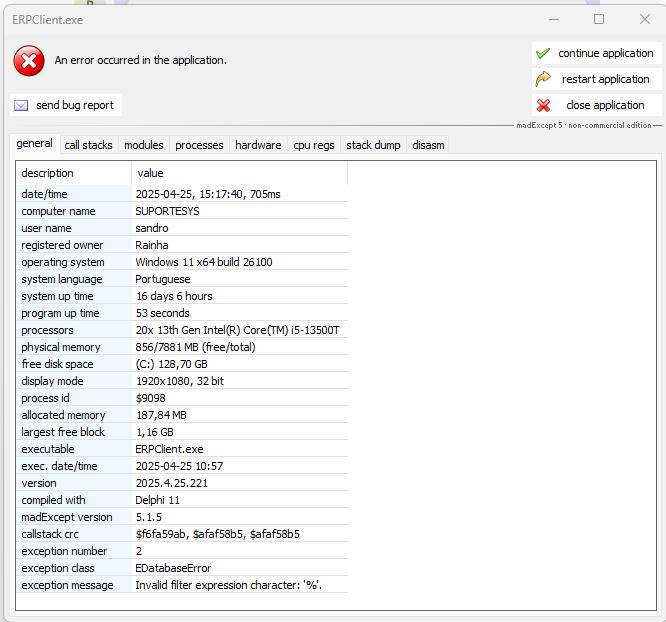The width and height of the screenshot is (666, 622).
Task: Click the red X close application icon
Action: (x=543, y=105)
